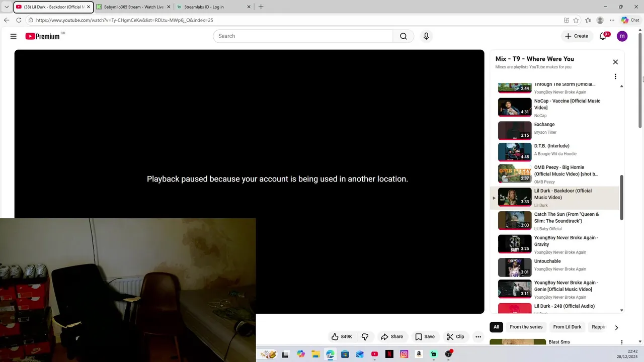Open Amazon from the taskbar
Screen dimensions: 644x362
419,354
